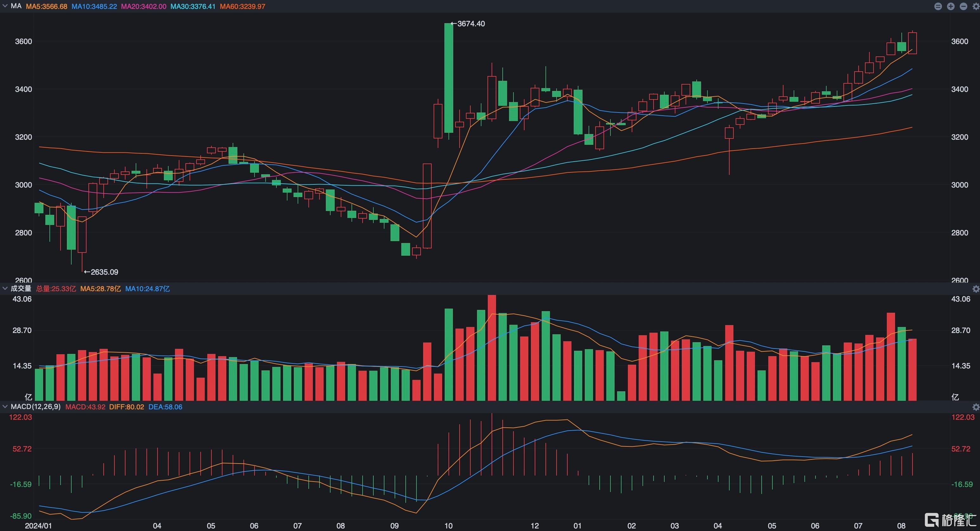The height and width of the screenshot is (531, 980).
Task: Click the reset-zoom equals icon
Action: click(x=938, y=6)
